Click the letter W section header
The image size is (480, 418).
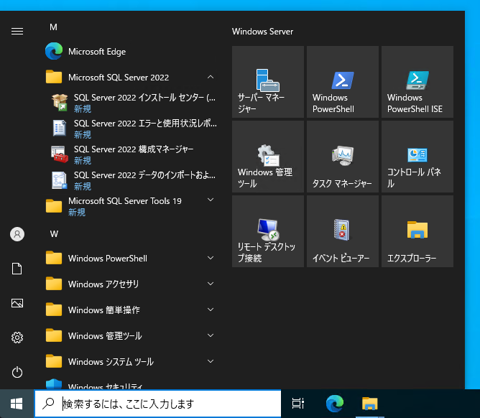click(54, 234)
